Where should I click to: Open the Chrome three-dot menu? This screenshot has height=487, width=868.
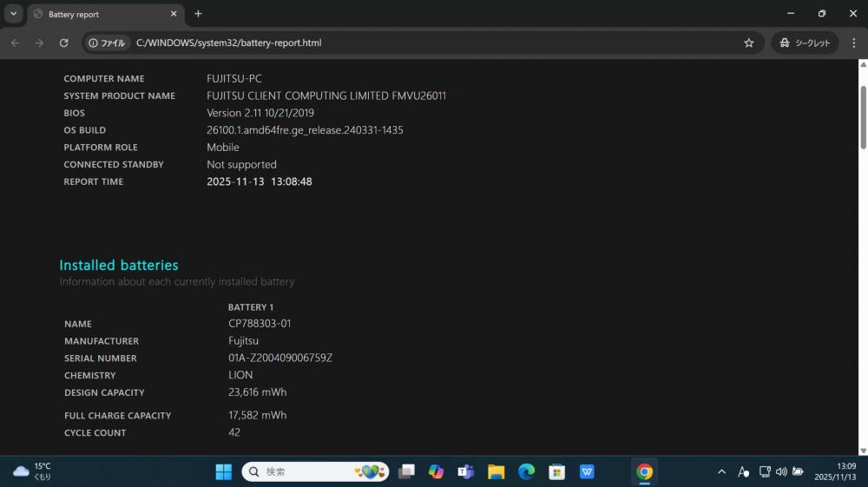853,43
